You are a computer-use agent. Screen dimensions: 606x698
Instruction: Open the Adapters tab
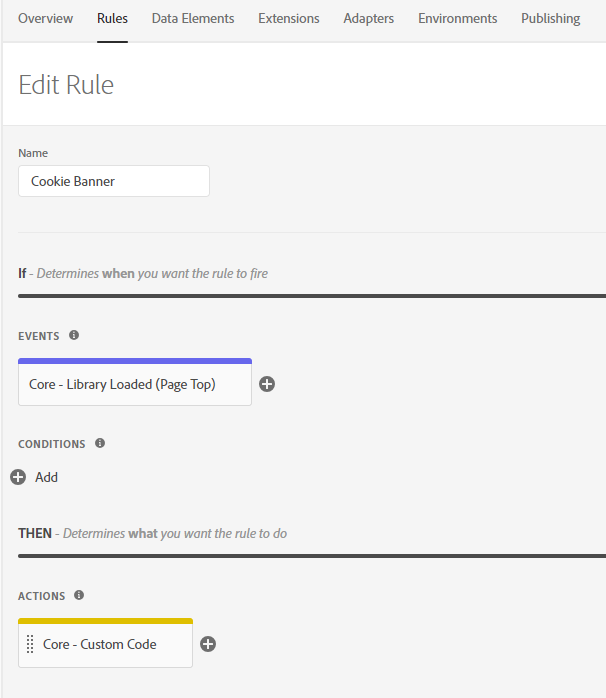point(369,19)
